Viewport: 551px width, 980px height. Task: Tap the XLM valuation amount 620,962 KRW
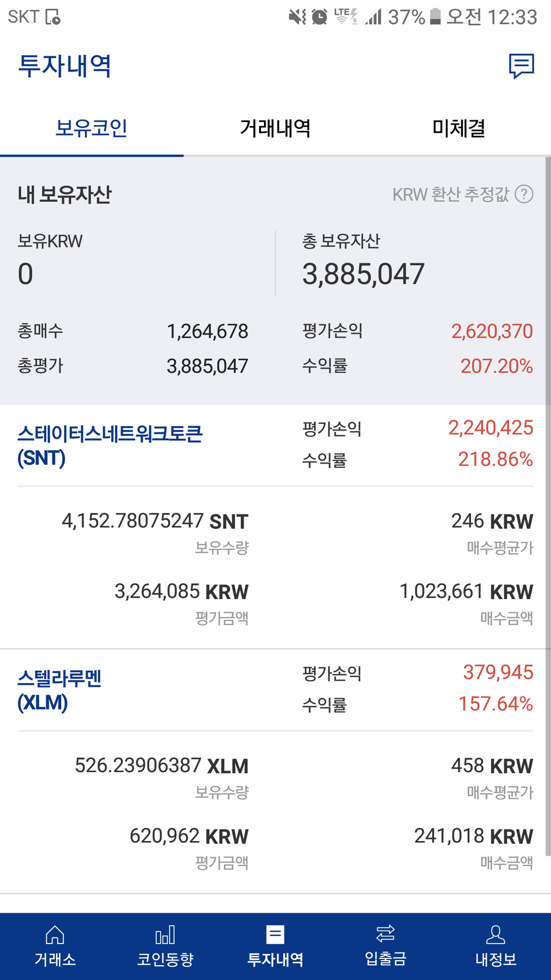pos(189,836)
